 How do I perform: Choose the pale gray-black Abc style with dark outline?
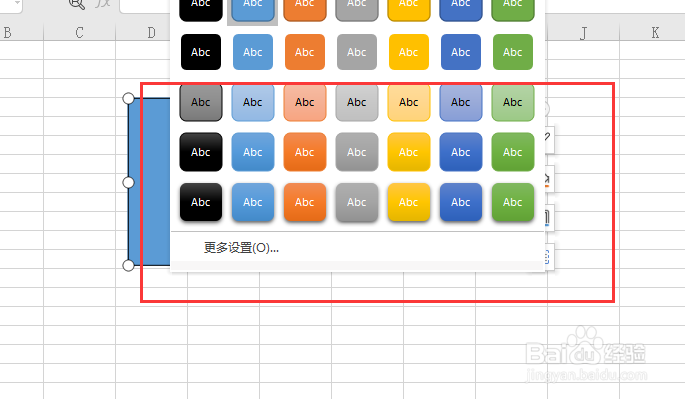[201, 102]
